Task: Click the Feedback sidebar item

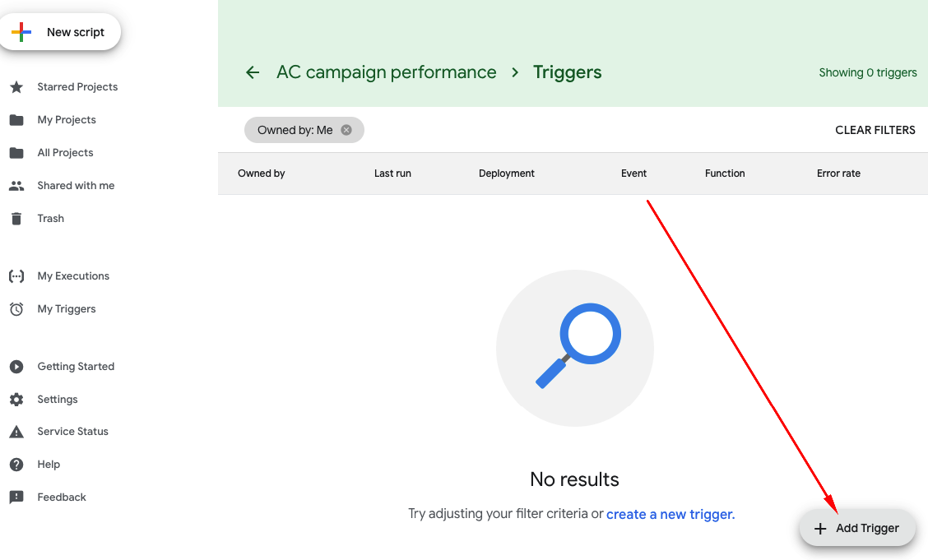Action: pos(62,498)
